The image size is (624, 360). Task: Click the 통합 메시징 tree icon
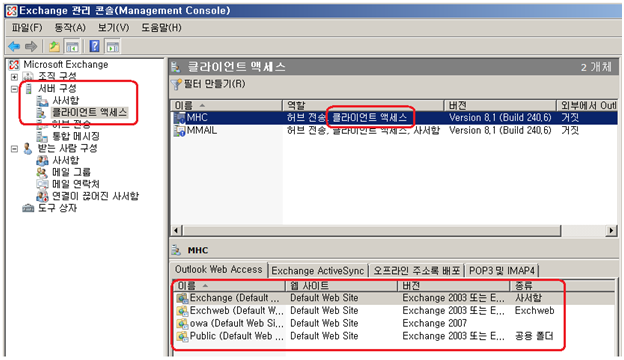pos(42,136)
